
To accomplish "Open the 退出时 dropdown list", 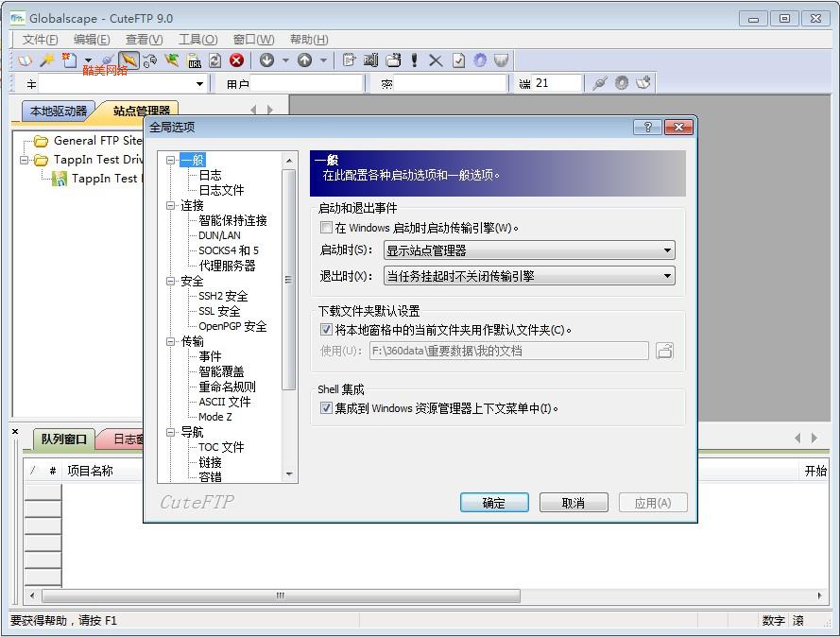I will pos(529,276).
